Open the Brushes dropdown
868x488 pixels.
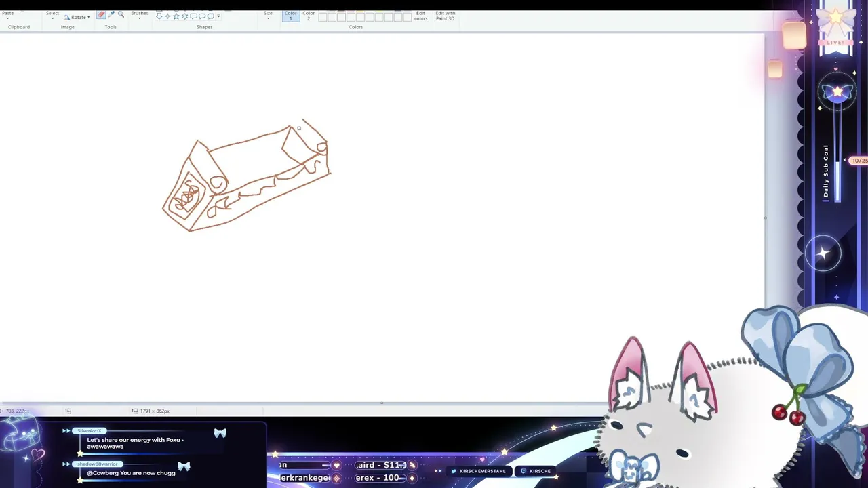coord(140,15)
